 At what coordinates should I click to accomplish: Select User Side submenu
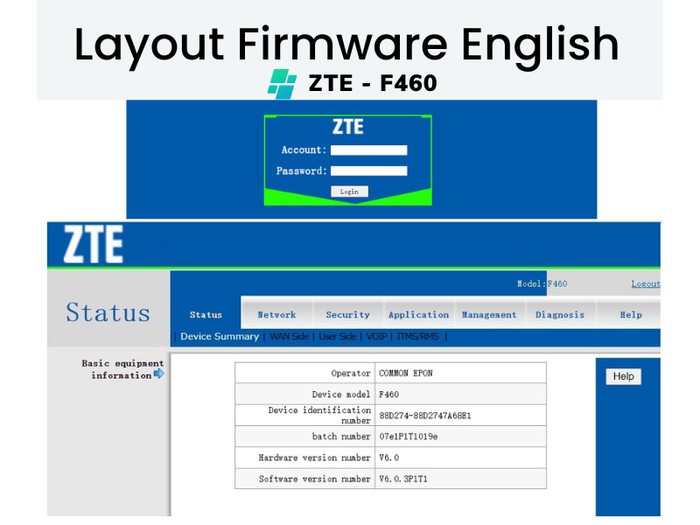tap(338, 337)
